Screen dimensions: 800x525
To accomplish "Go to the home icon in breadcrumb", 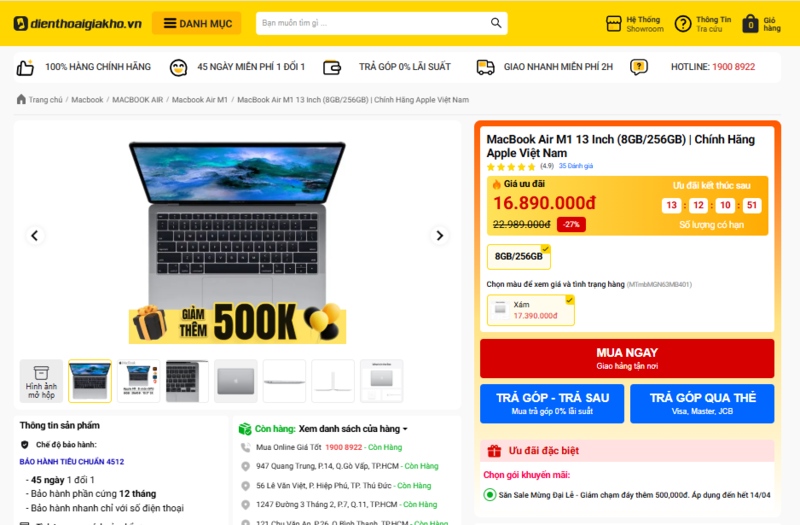I will 21,99.
